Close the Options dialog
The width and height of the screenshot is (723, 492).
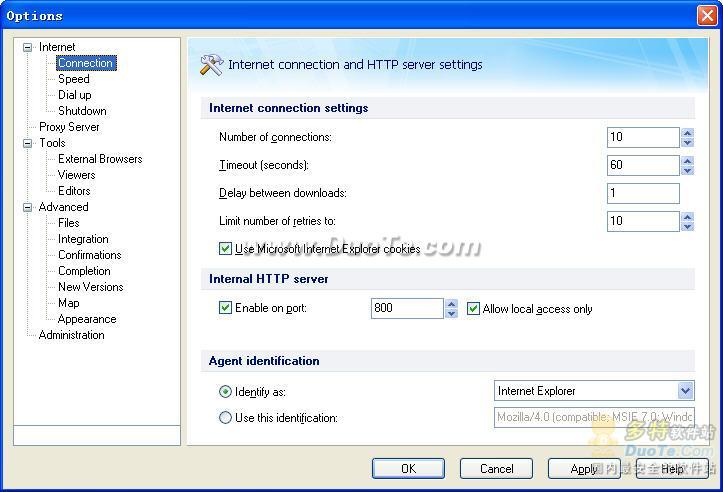pos(707,16)
